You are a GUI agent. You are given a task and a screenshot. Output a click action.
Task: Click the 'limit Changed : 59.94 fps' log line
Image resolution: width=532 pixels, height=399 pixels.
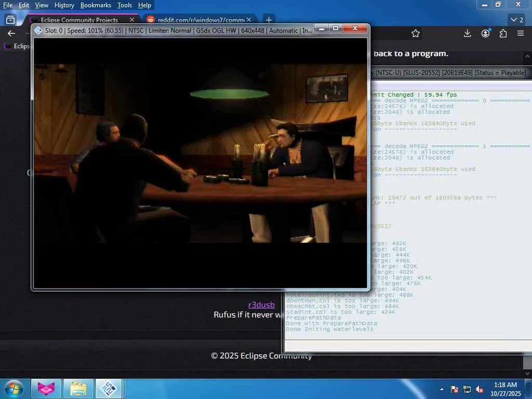click(x=414, y=95)
